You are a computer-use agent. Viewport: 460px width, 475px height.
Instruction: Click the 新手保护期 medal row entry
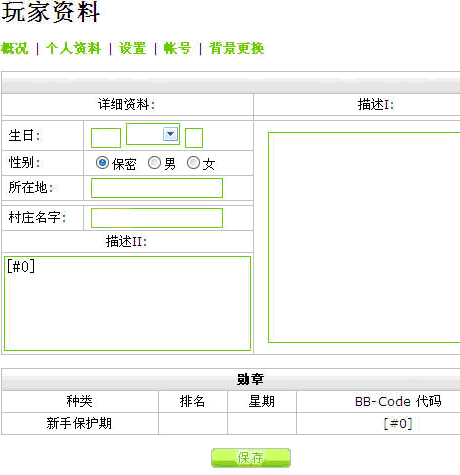(x=79, y=424)
